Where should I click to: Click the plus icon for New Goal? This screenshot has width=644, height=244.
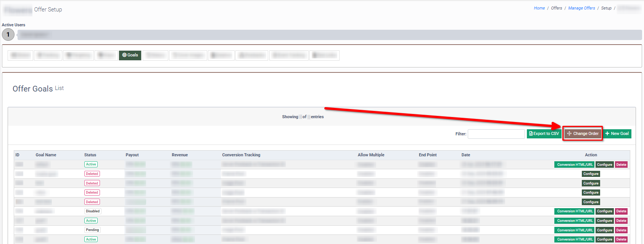pos(607,134)
